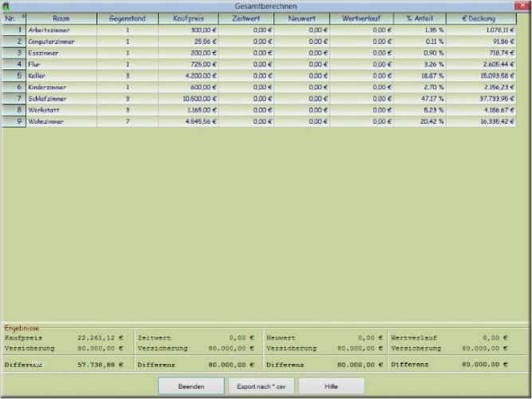Click the € Deckung column header

[x=481, y=18]
